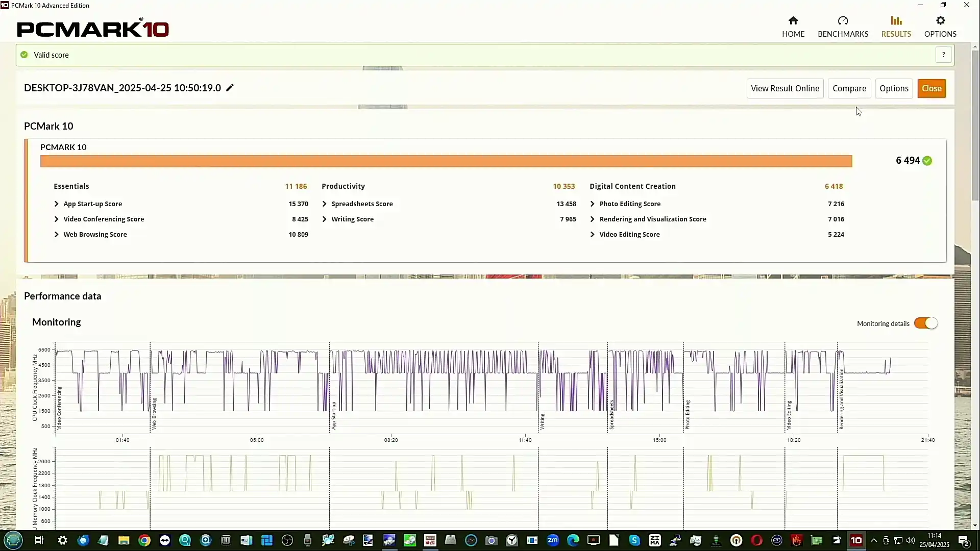Open Task View on the taskbar
Viewport: 980px width, 551px height.
coord(39,540)
